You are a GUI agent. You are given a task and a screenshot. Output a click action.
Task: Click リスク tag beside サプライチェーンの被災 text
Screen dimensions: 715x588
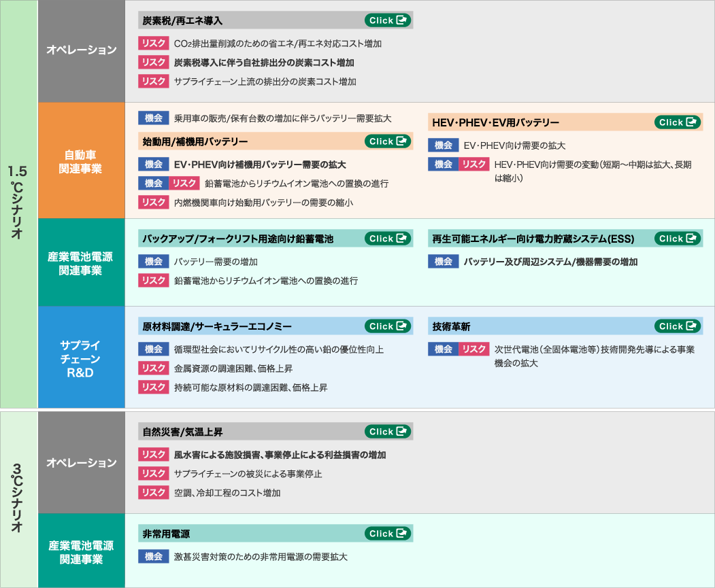click(x=154, y=474)
